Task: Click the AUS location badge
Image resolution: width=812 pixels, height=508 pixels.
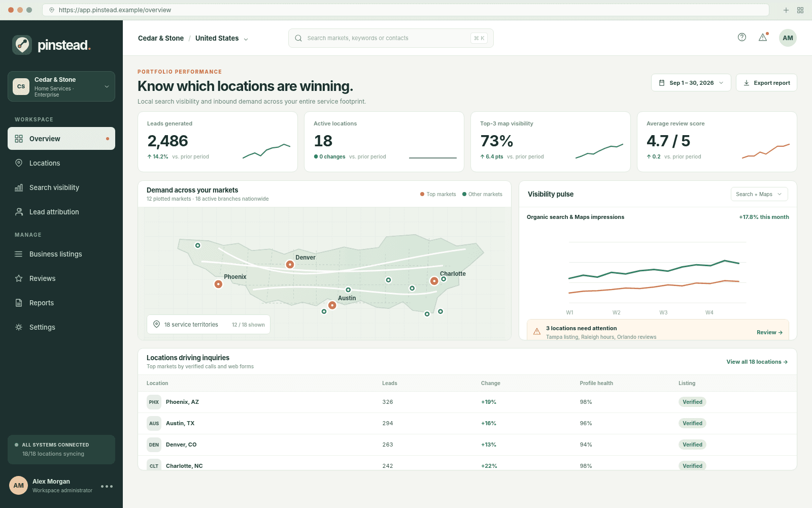Action: pos(154,423)
